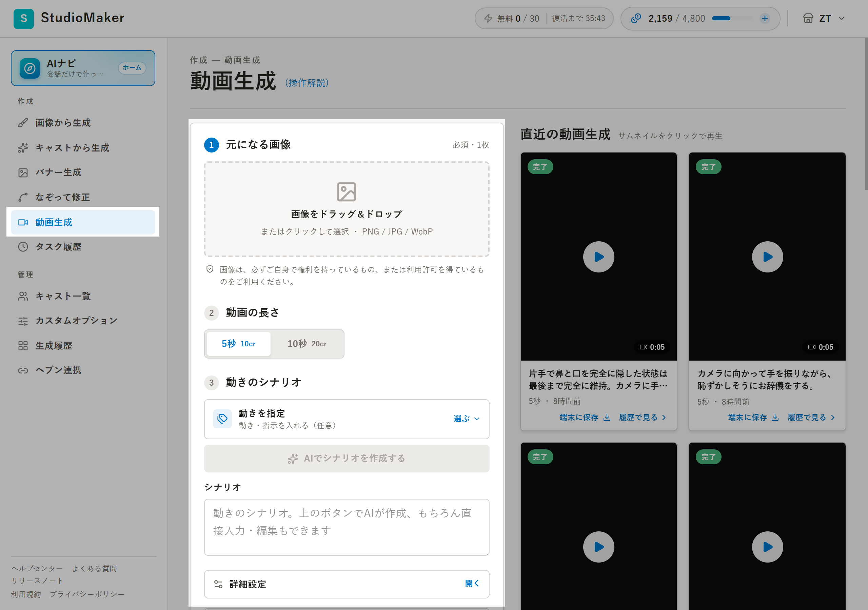Click the link icon beside ヘブン連携
Viewport: 868px width, 610px height.
[23, 370]
